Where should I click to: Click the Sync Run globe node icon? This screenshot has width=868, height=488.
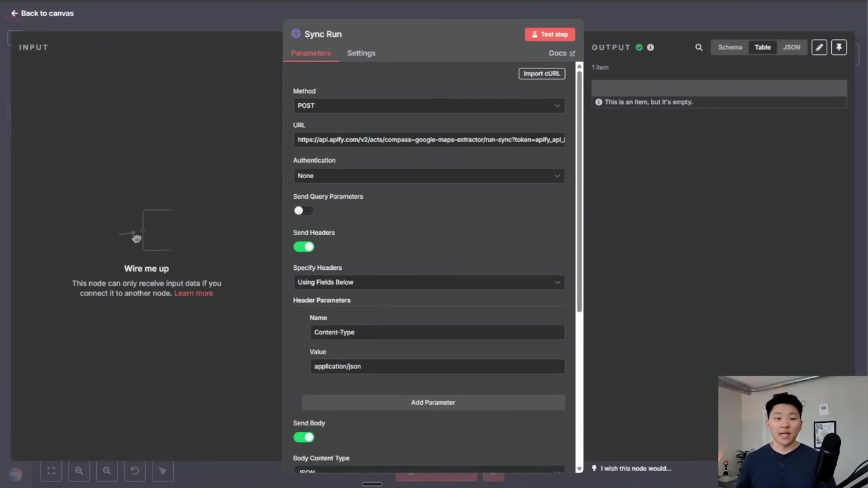coord(296,34)
